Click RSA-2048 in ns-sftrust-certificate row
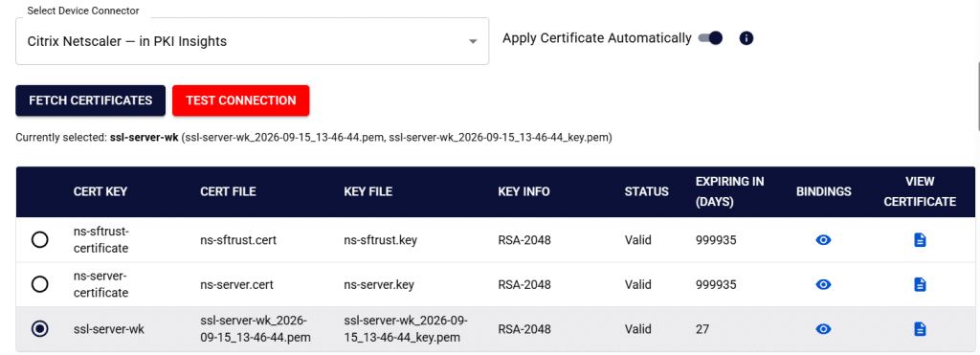Image resolution: width=980 pixels, height=355 pixels. (x=524, y=240)
